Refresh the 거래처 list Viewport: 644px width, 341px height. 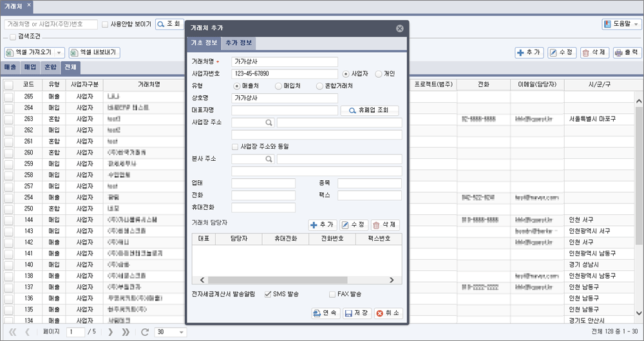click(x=144, y=331)
